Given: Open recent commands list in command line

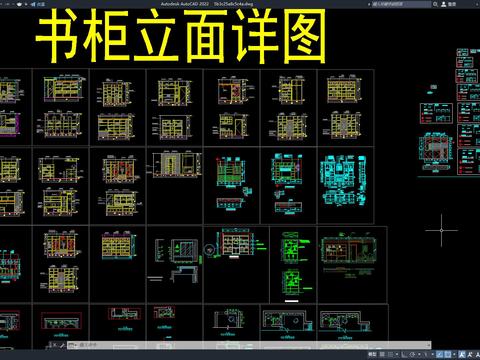Looking at the screenshot, I should [73, 345].
